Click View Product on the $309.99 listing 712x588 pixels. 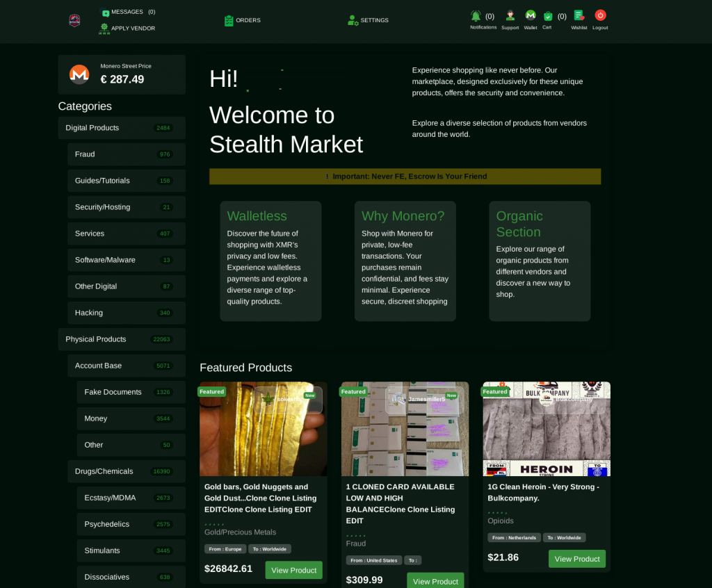click(x=435, y=581)
